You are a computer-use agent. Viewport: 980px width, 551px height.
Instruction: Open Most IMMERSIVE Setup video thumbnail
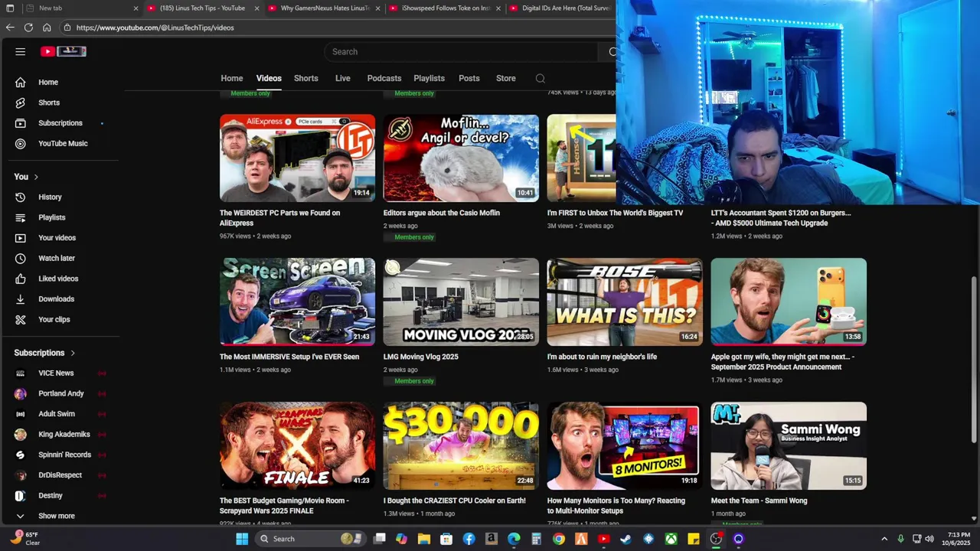click(x=298, y=302)
